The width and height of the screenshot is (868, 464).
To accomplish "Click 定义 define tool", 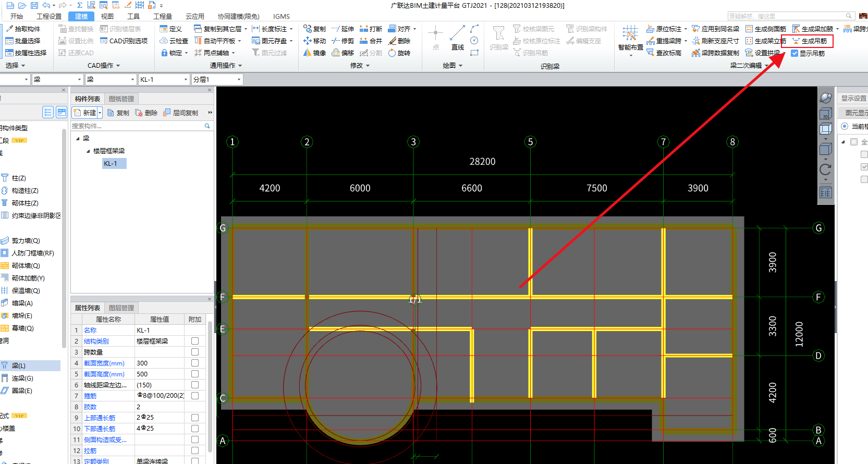I will [x=171, y=29].
